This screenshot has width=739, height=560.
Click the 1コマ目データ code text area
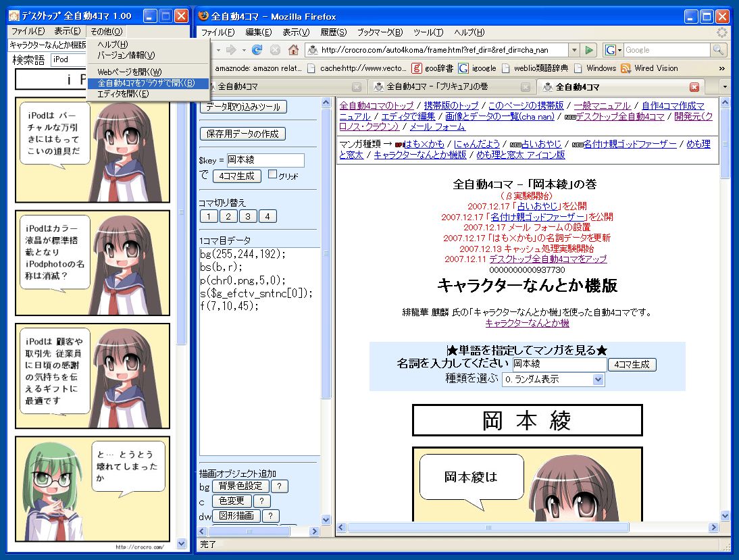coord(259,351)
